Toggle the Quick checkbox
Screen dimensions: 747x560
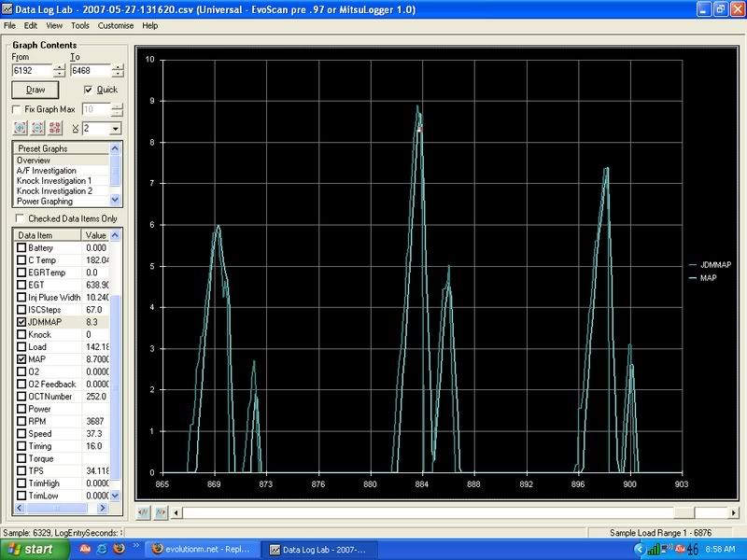(x=89, y=90)
